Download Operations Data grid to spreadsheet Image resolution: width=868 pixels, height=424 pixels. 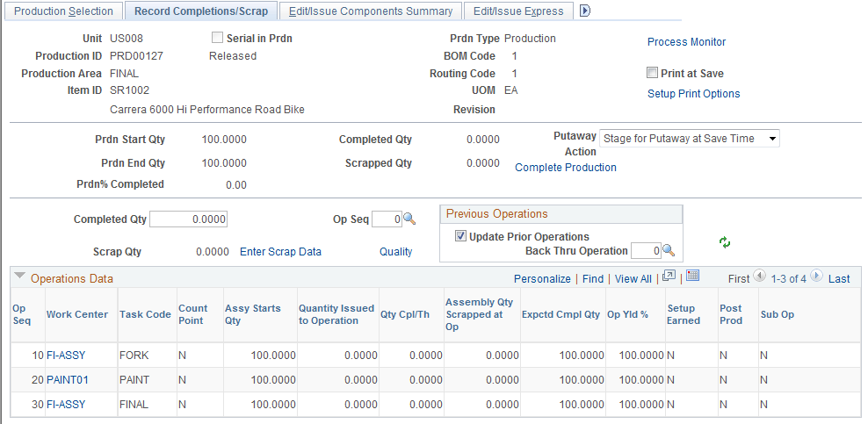693,276
